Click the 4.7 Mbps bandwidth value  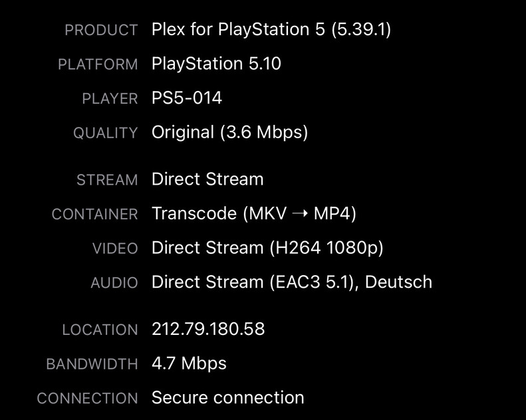tap(189, 364)
